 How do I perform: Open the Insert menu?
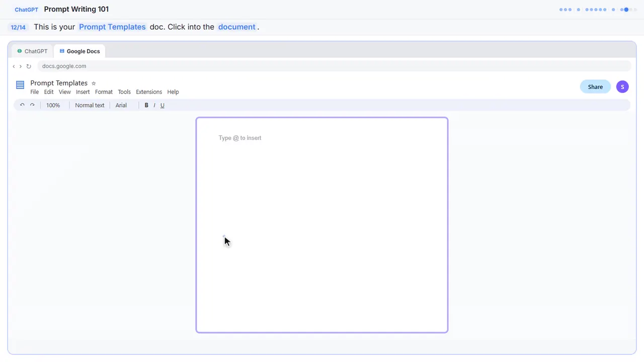83,92
